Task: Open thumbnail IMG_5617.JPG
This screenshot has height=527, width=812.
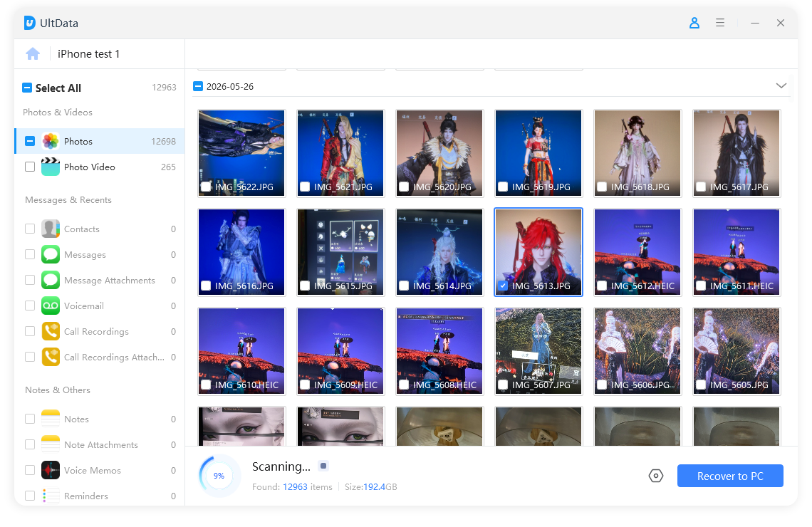Action: pos(736,152)
